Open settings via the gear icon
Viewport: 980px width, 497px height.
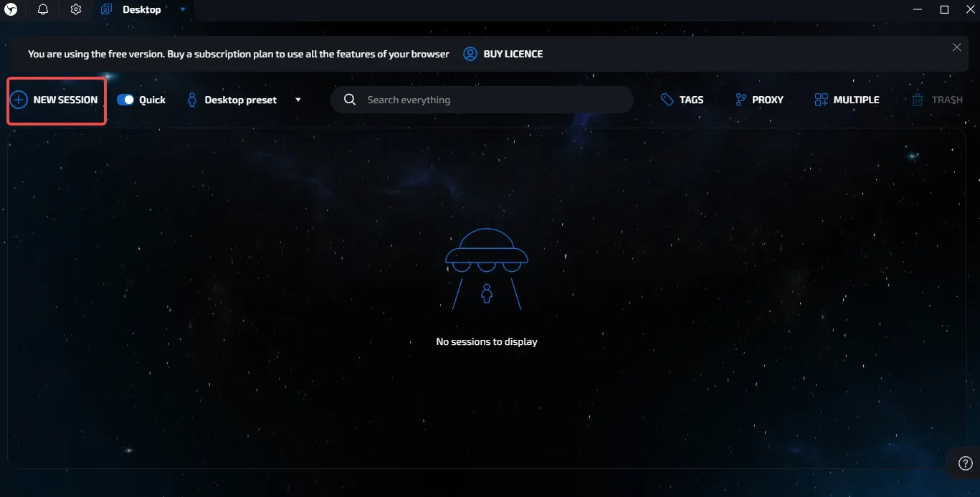point(76,10)
